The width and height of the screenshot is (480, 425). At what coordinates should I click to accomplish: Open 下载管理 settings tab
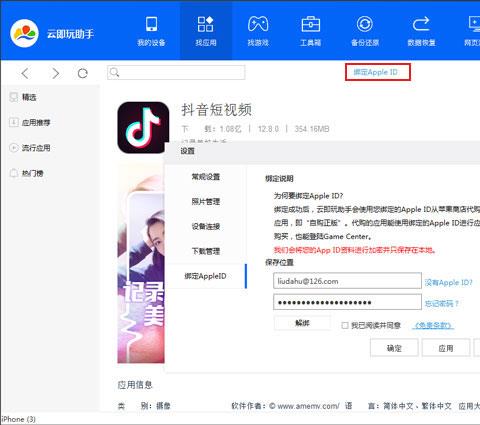(x=206, y=251)
